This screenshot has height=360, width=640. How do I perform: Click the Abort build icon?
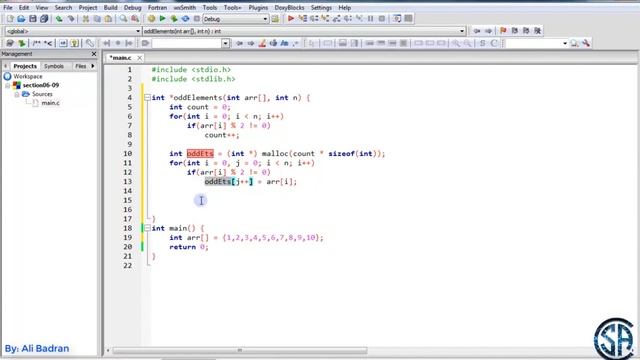[x=197, y=19]
